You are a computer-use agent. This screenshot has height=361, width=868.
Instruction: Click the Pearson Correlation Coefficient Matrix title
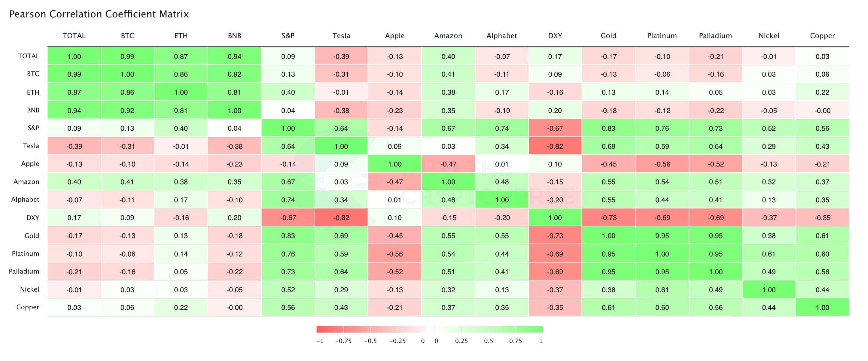point(99,14)
